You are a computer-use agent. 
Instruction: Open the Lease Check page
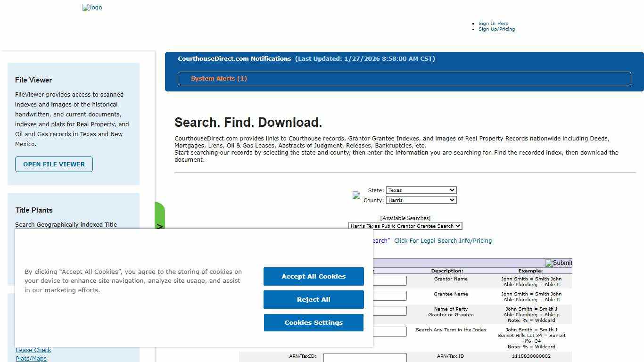click(33, 350)
